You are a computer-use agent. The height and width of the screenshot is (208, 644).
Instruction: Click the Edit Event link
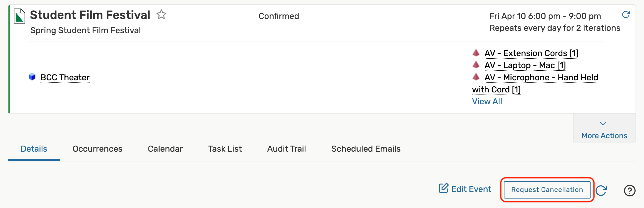465,189
